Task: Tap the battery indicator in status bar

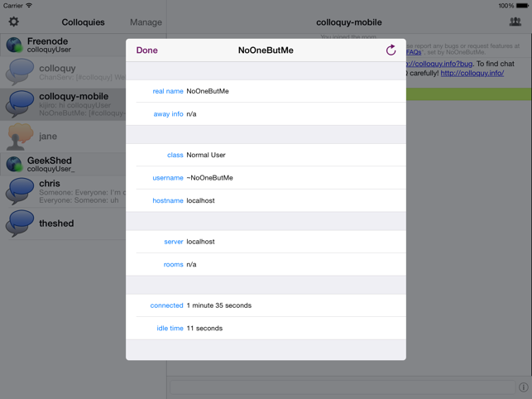Action: (x=522, y=6)
